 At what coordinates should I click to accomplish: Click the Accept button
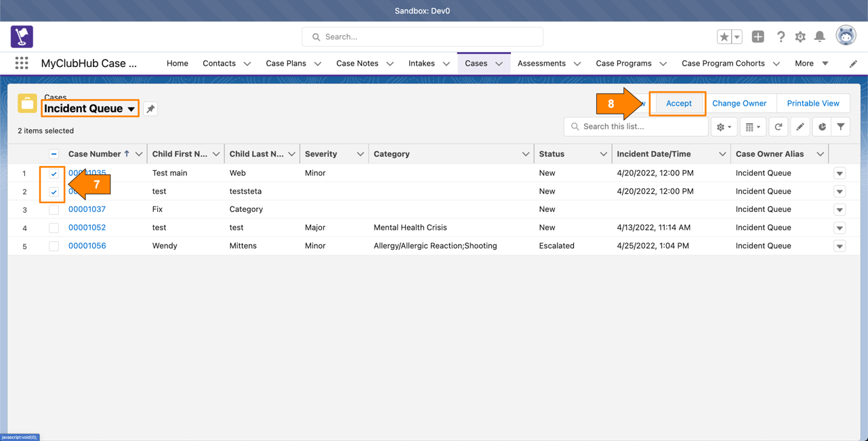click(678, 104)
